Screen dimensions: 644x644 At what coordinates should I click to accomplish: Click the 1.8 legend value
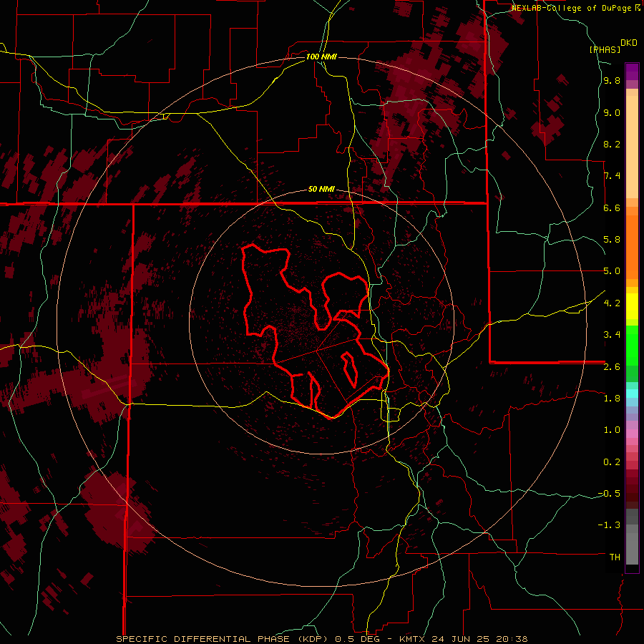tap(612, 399)
